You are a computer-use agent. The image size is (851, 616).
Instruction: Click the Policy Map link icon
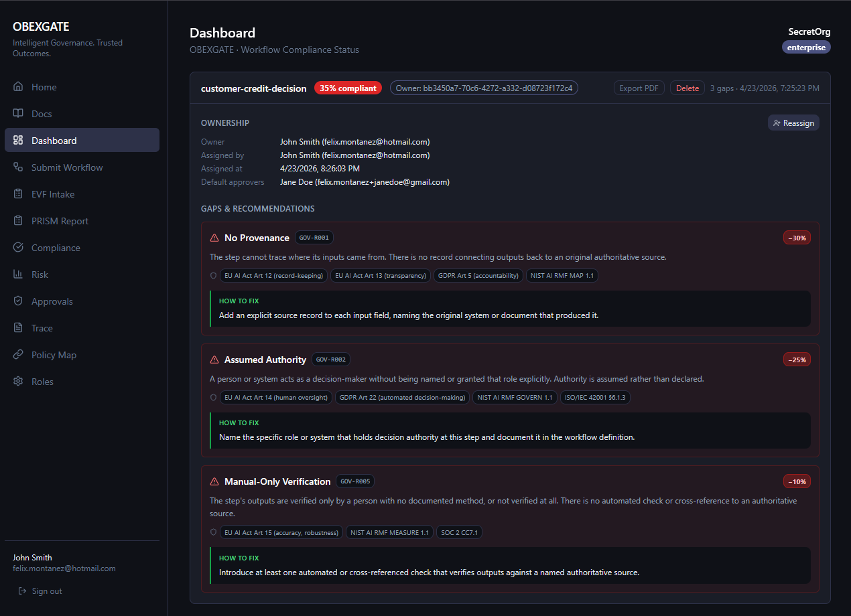pyautogui.click(x=18, y=355)
